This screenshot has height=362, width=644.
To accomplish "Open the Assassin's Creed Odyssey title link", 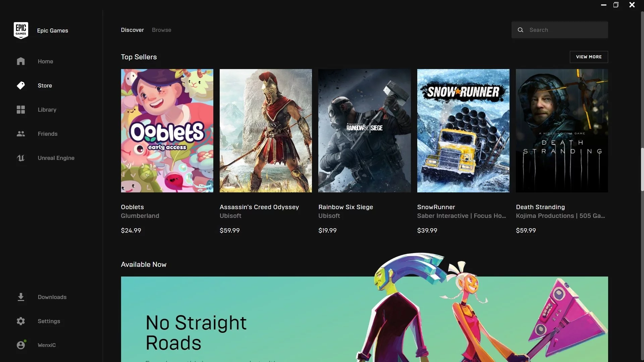I will click(x=259, y=207).
